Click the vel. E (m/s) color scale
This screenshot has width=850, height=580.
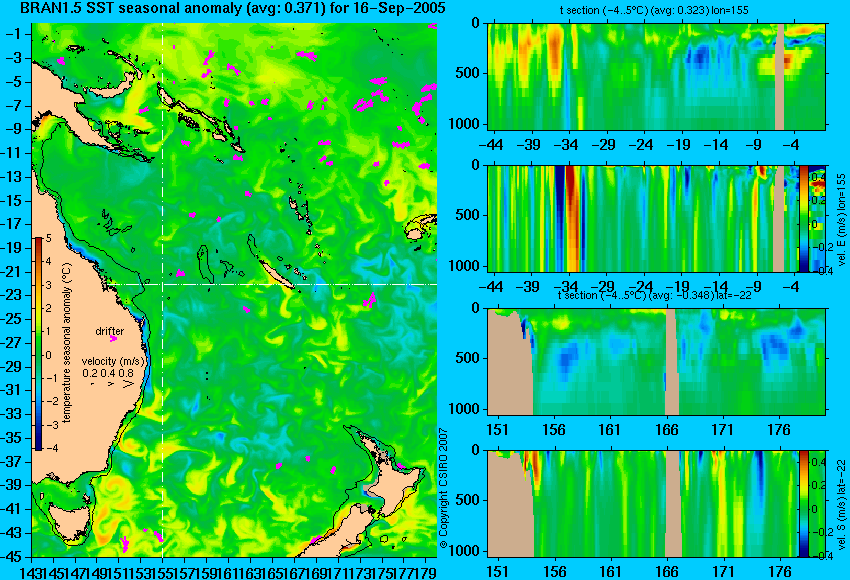(x=803, y=218)
